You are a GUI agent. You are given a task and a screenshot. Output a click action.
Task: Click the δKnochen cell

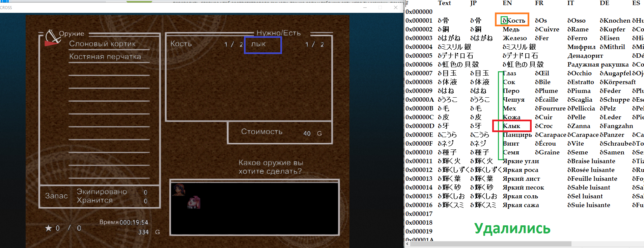click(615, 21)
